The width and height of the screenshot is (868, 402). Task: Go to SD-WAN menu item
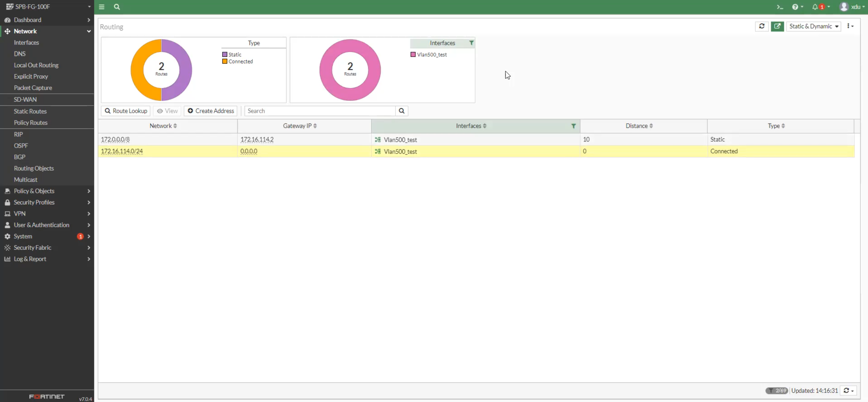pos(25,99)
